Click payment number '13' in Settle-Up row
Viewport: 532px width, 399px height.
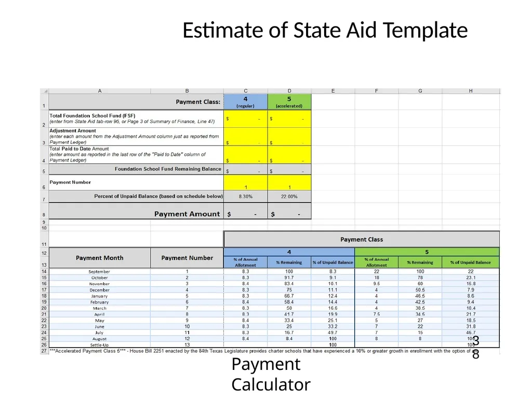click(x=187, y=345)
